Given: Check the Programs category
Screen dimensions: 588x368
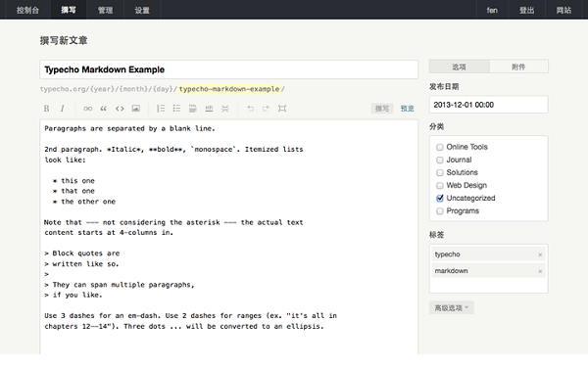Looking at the screenshot, I should click(440, 211).
